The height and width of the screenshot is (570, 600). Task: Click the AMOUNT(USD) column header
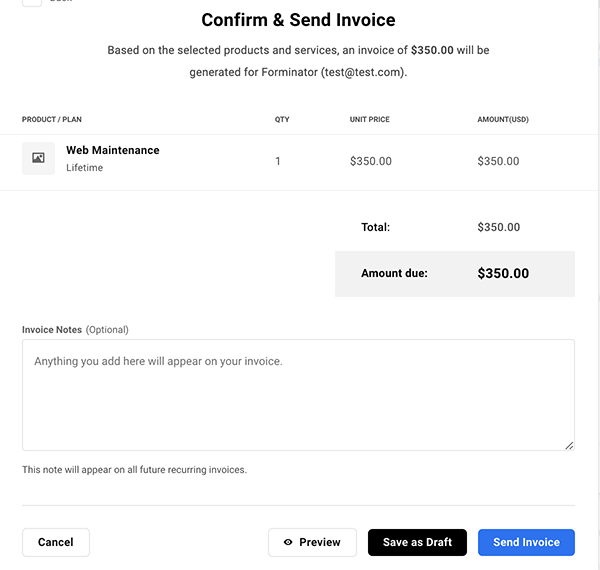(503, 120)
